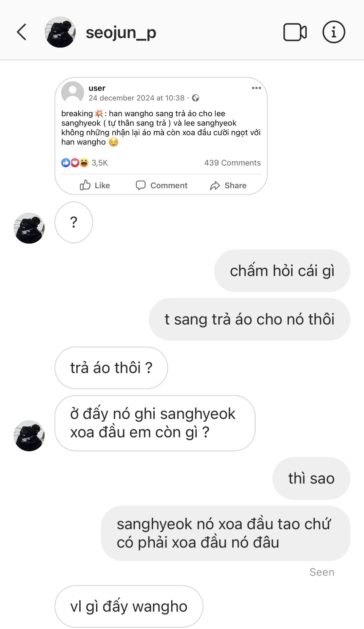Image resolution: width=364 pixels, height=629 pixels.
Task: Tap the seojun_p username in header
Action: tap(121, 33)
